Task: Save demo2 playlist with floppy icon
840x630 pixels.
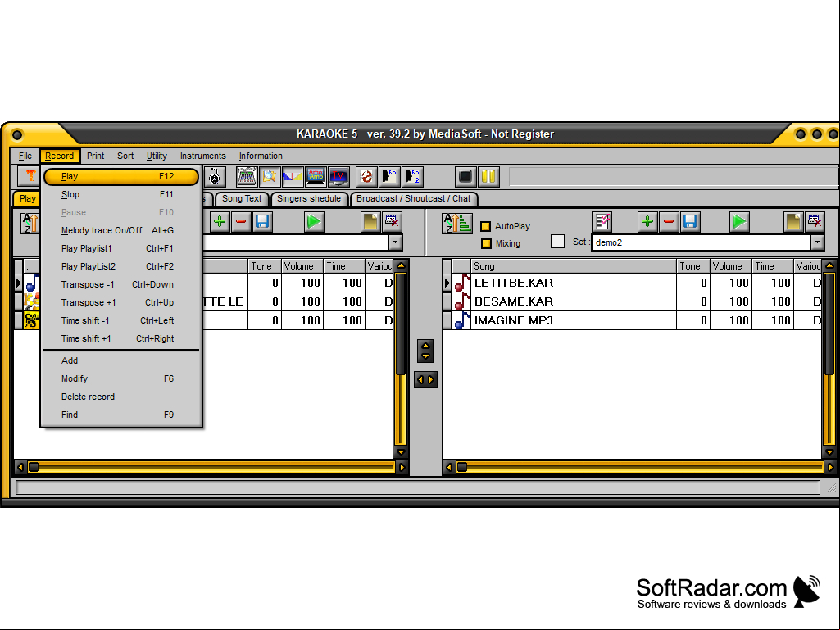Action: tap(691, 222)
